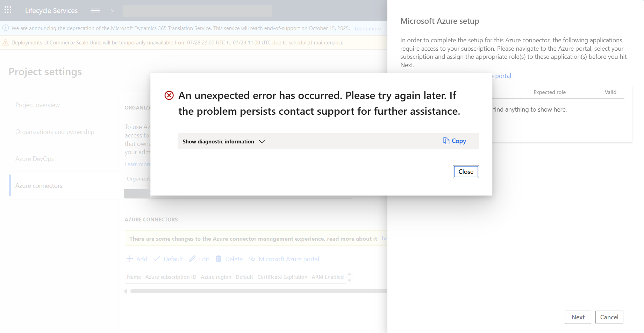The width and height of the screenshot is (644, 333).
Task: Click Next in Microsoft Azure setup
Action: 578,317
